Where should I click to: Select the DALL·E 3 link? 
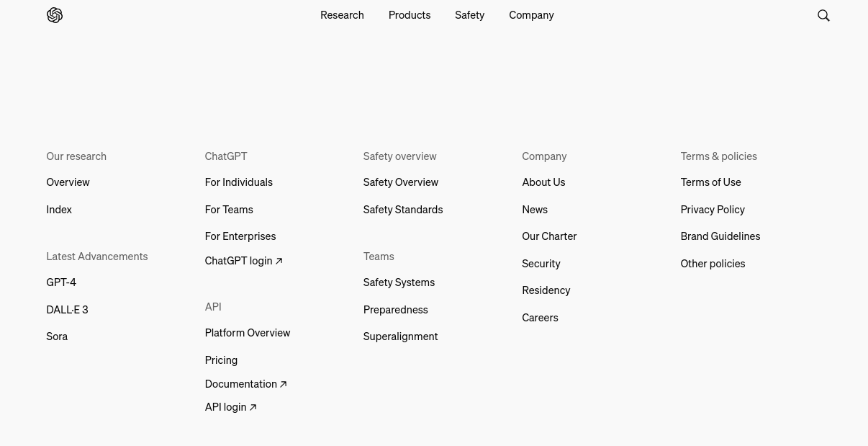coord(67,310)
